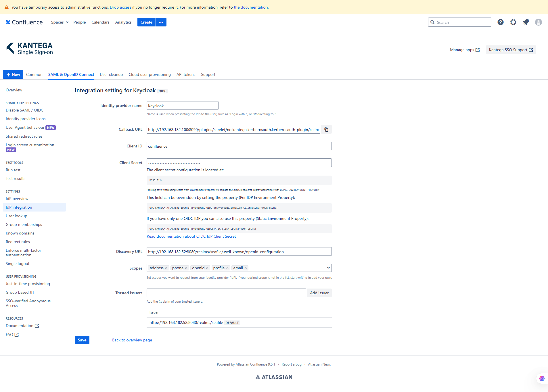Click the Confluence logo
The width and height of the screenshot is (548, 392).
pos(24,22)
